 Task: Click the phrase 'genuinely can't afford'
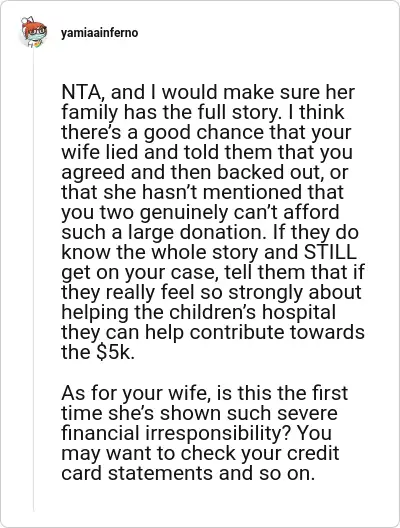pos(239,212)
